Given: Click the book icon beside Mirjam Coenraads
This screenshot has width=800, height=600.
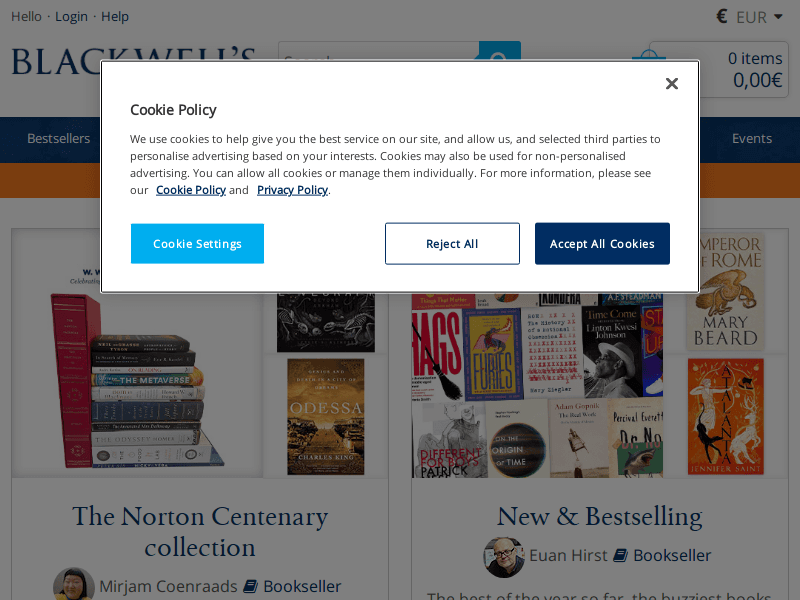Looking at the screenshot, I should click(x=250, y=586).
